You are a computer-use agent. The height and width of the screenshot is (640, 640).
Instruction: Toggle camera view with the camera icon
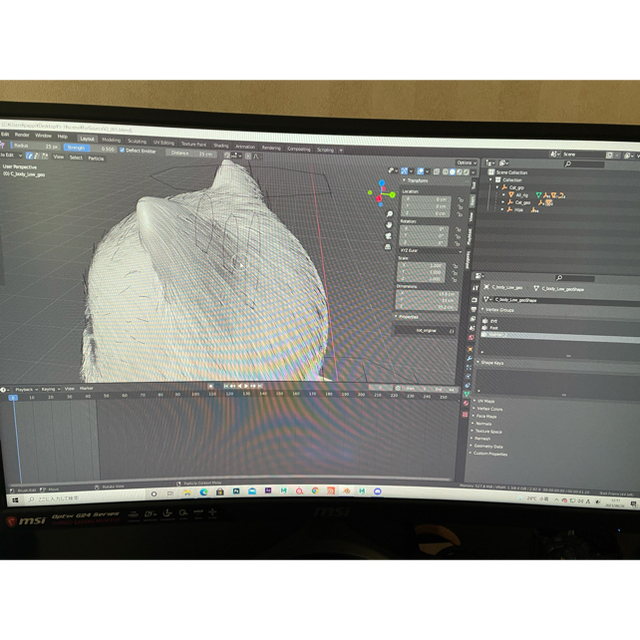389,236
